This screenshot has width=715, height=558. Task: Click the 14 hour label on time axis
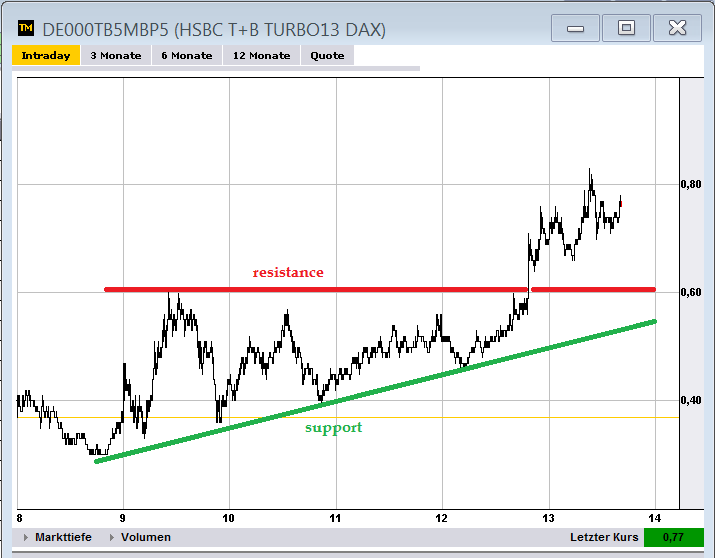pyautogui.click(x=654, y=518)
